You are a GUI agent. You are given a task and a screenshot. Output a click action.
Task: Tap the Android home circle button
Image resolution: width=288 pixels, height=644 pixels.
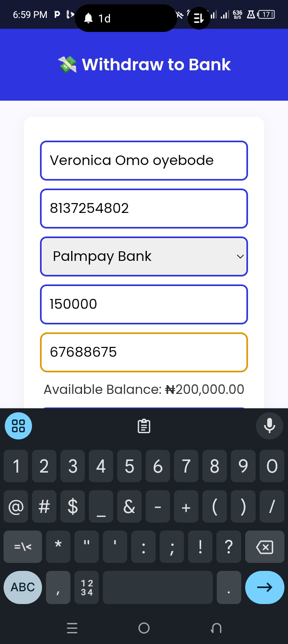[144, 628]
